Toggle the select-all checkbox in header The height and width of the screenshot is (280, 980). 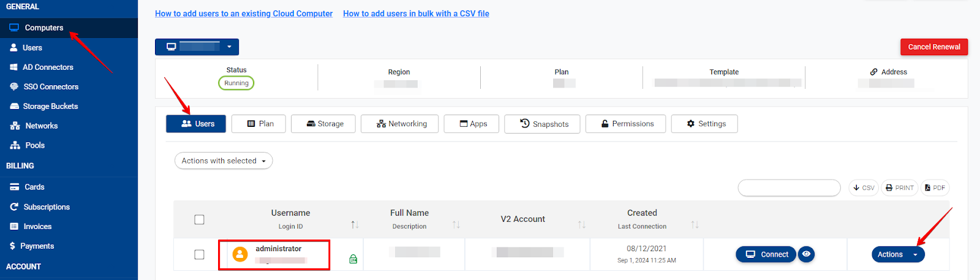199,219
